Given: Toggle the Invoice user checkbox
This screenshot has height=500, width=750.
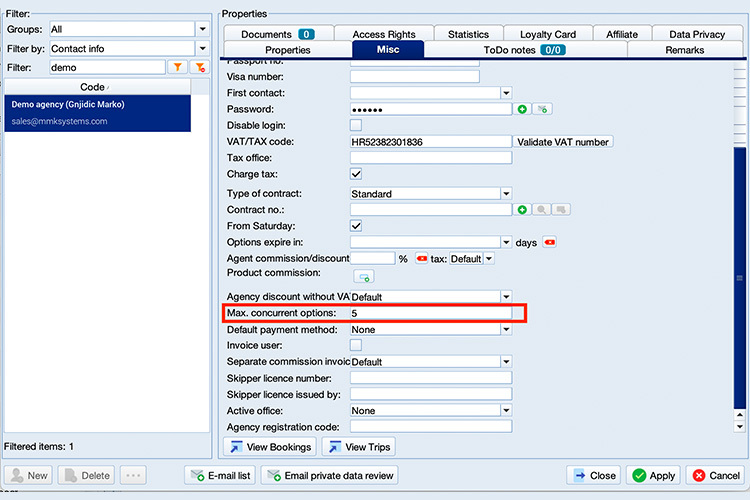Looking at the screenshot, I should tap(356, 346).
